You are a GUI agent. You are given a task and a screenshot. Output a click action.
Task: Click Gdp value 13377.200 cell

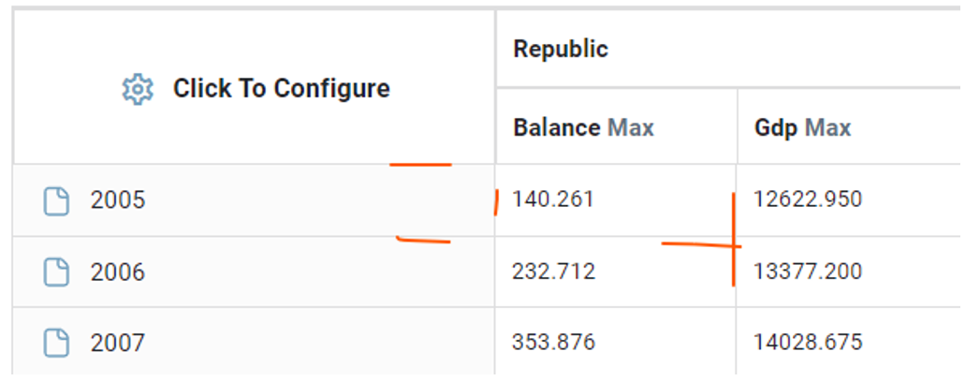point(808,271)
